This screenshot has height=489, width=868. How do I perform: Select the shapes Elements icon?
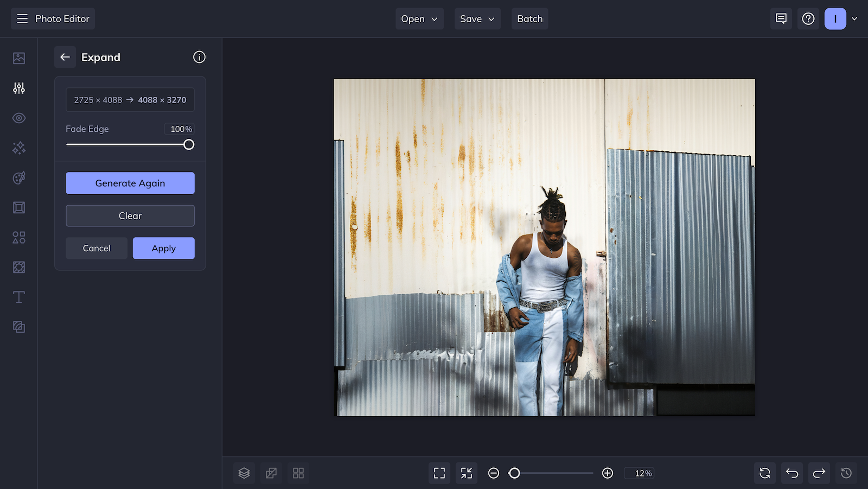(x=18, y=237)
